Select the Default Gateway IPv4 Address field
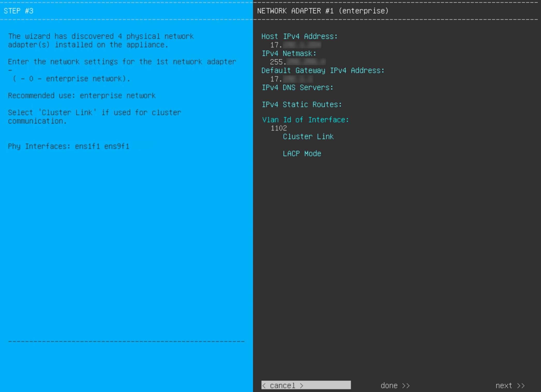Image resolution: width=541 pixels, height=392 pixels. pos(323,70)
